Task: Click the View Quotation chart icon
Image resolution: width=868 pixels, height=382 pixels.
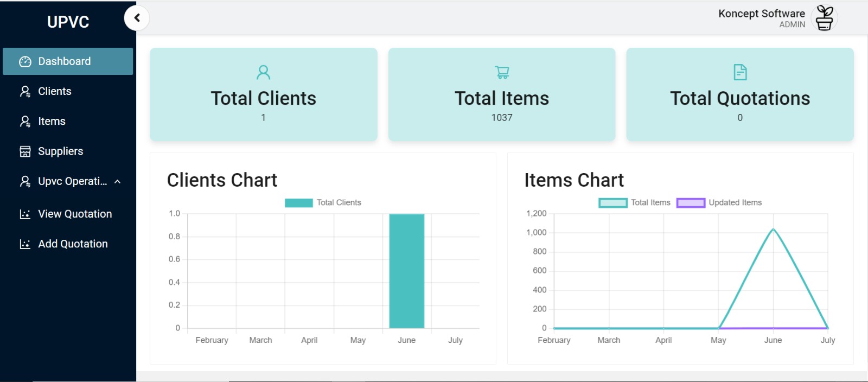Action: point(25,214)
